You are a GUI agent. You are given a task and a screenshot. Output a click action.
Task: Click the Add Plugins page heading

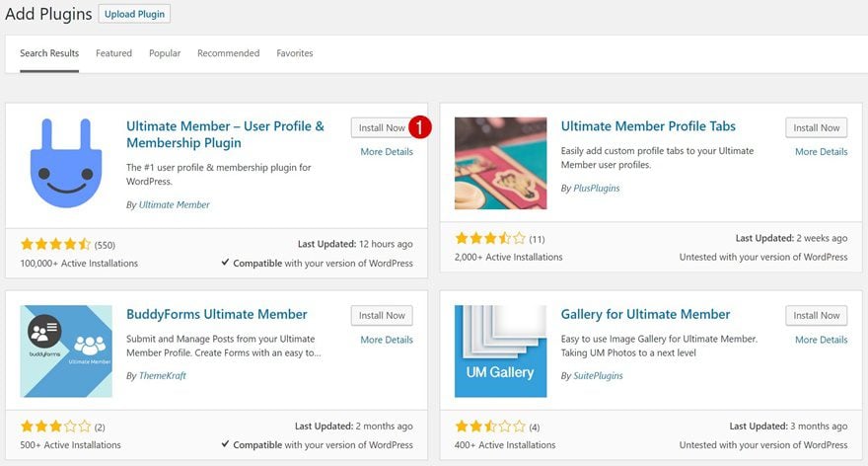tap(48, 14)
